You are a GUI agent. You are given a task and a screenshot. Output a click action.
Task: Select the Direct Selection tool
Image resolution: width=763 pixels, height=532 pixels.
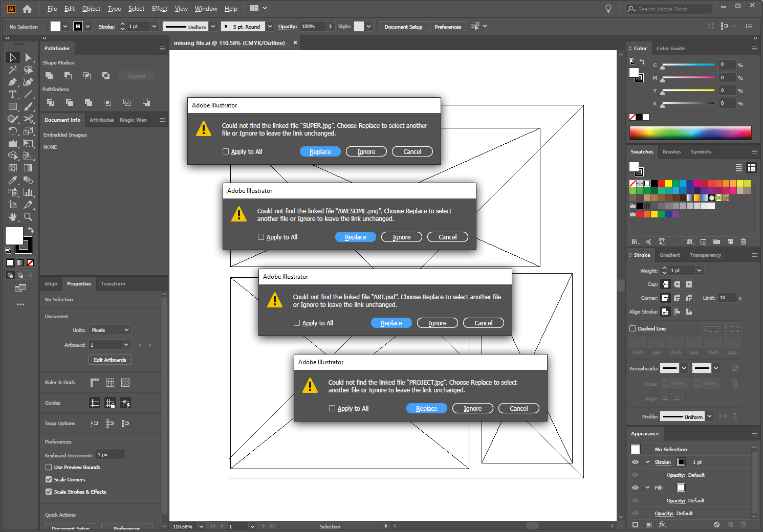[29, 57]
